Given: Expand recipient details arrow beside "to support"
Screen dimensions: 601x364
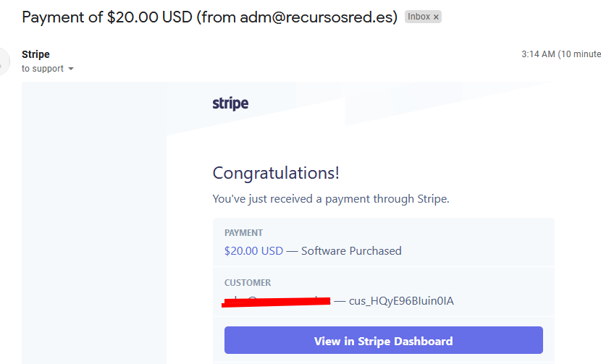Looking at the screenshot, I should coord(70,69).
